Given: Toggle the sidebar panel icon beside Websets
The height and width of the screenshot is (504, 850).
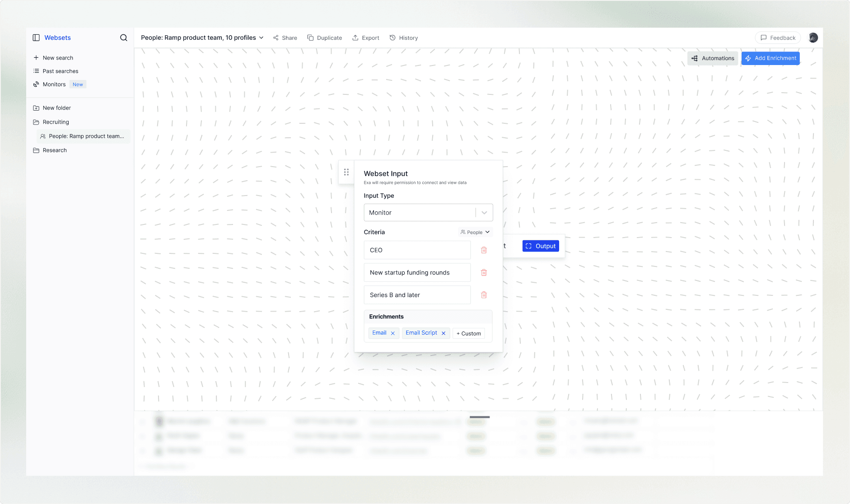Looking at the screenshot, I should pos(36,37).
